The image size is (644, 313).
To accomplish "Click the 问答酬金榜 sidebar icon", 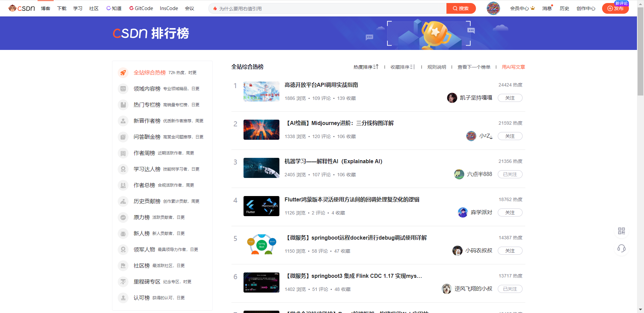I will (123, 137).
